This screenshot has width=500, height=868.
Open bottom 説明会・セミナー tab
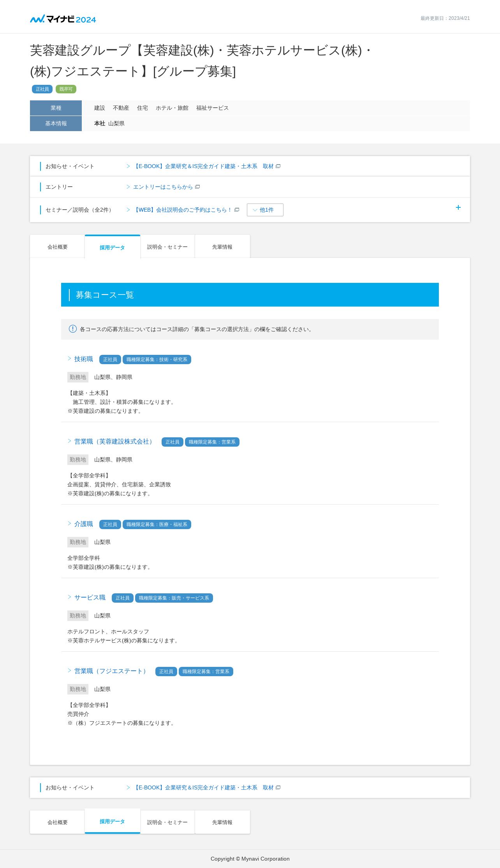point(167,822)
